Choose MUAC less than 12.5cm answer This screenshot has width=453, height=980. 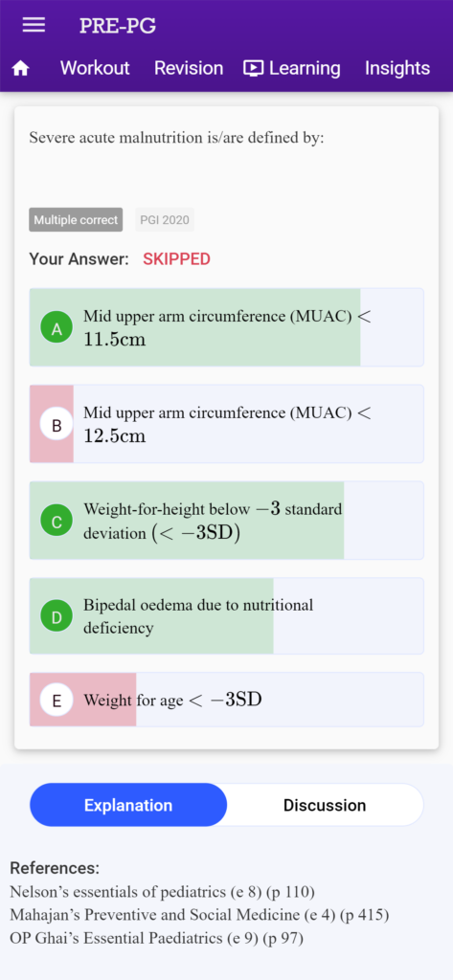point(226,424)
